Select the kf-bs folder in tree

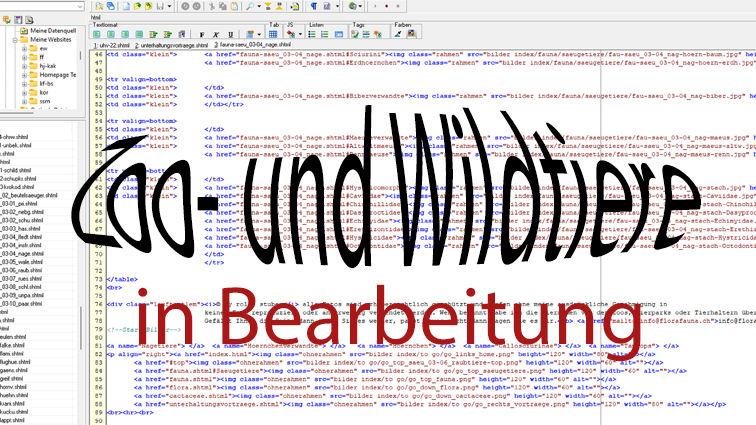coord(46,84)
